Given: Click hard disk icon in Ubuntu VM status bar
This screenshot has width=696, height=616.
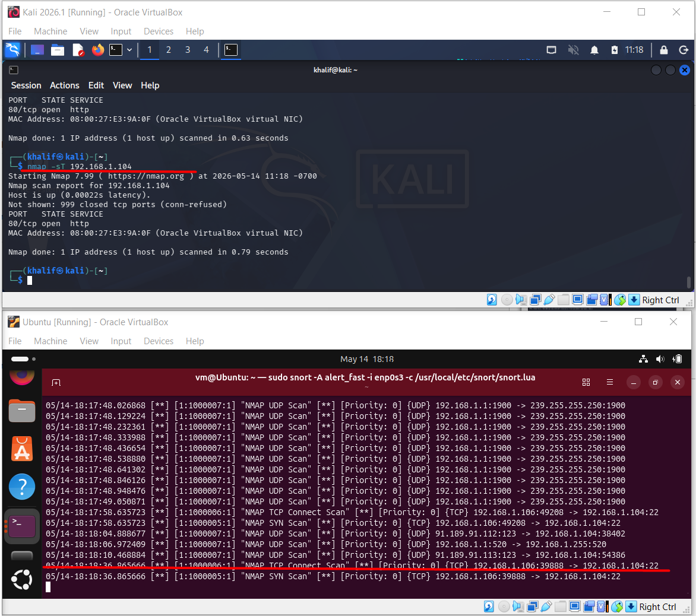Looking at the screenshot, I should (x=489, y=607).
